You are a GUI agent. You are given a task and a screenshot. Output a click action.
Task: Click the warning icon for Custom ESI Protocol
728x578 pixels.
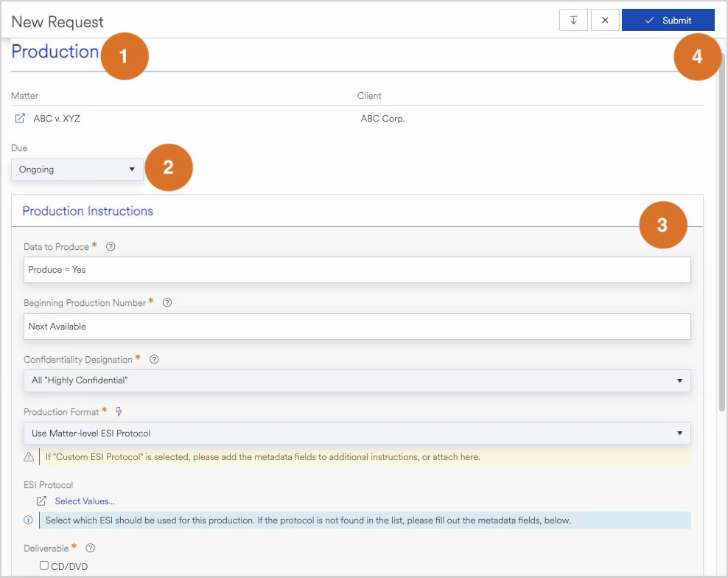[29, 457]
